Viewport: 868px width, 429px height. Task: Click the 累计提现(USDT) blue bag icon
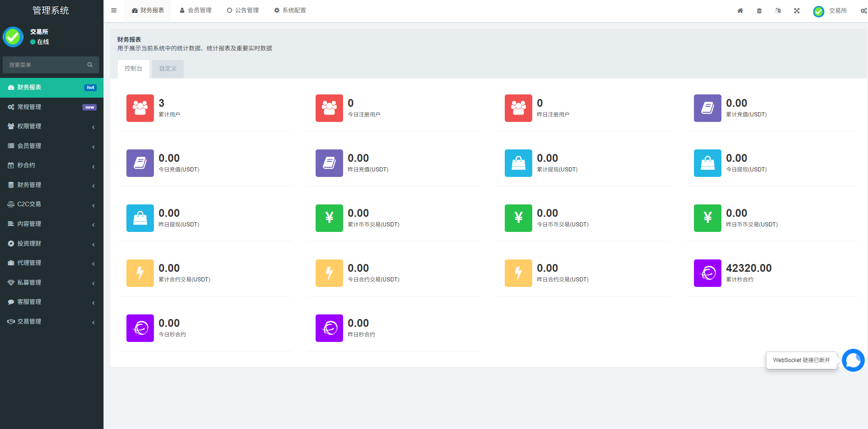[519, 163]
